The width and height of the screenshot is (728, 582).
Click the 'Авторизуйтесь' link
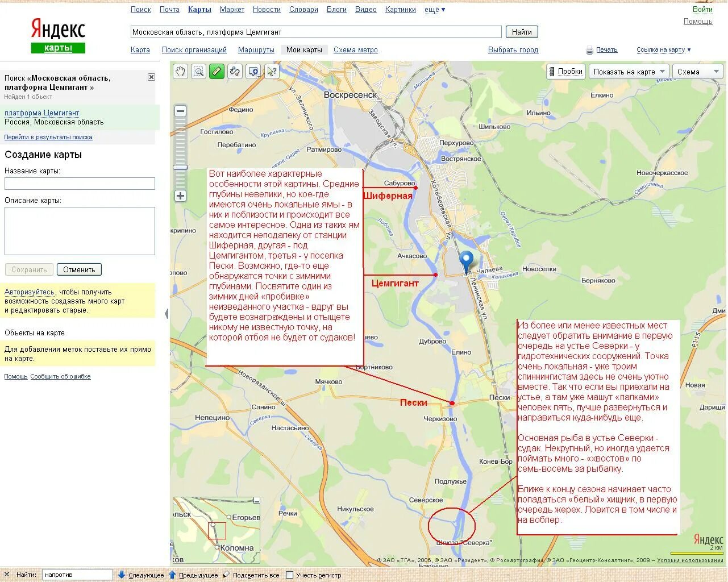tap(30, 292)
